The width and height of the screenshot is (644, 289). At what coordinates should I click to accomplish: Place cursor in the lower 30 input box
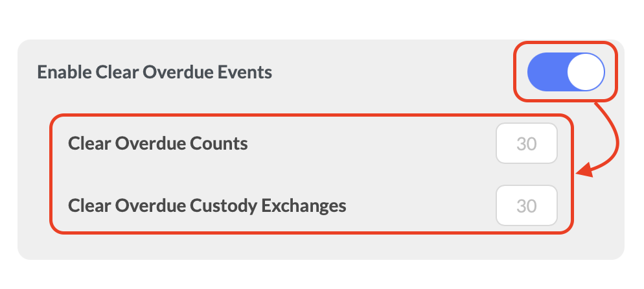(526, 206)
